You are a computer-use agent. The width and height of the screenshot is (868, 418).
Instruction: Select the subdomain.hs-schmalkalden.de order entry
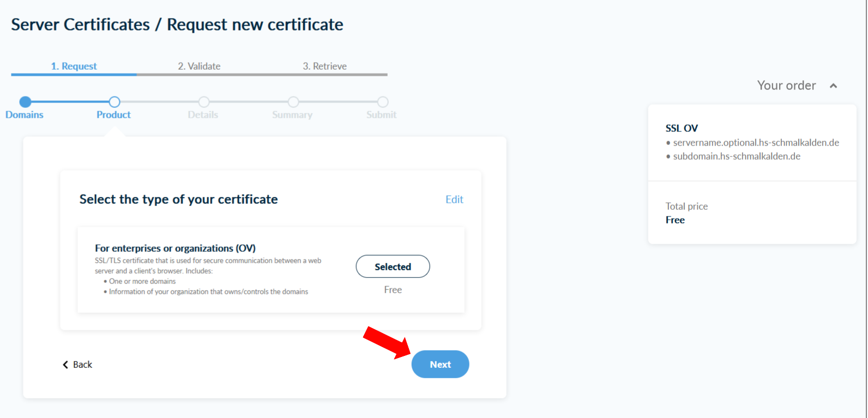737,156
